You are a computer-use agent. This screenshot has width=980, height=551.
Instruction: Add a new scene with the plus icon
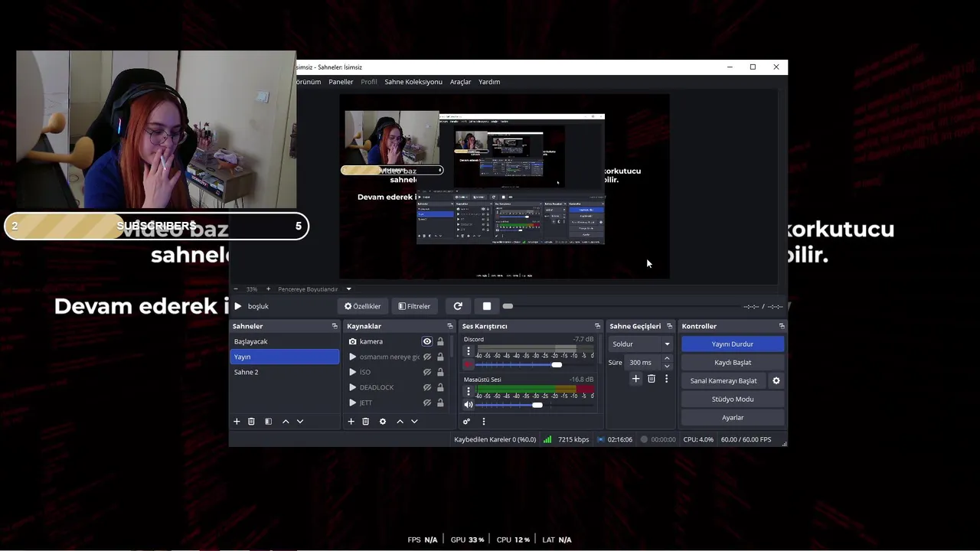click(x=237, y=422)
